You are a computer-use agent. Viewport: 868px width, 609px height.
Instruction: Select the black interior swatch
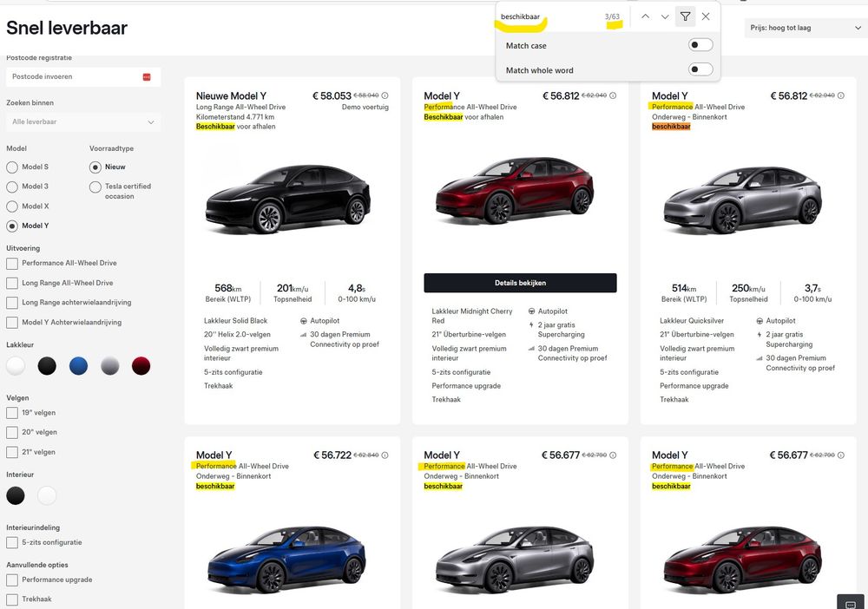tap(16, 495)
